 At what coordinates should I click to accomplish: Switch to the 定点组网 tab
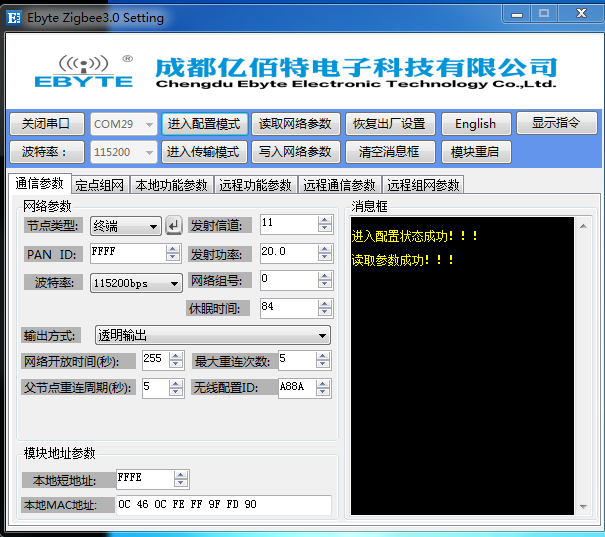(100, 185)
